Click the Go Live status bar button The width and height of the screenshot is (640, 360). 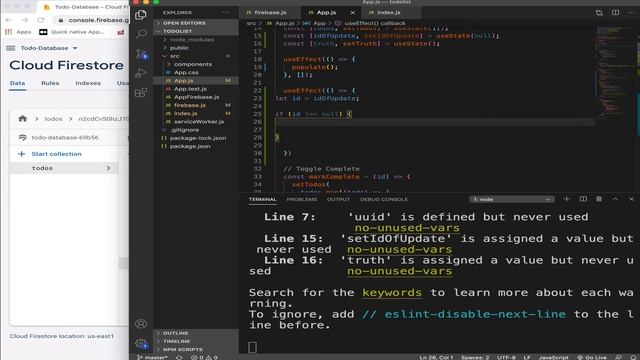coord(592,357)
